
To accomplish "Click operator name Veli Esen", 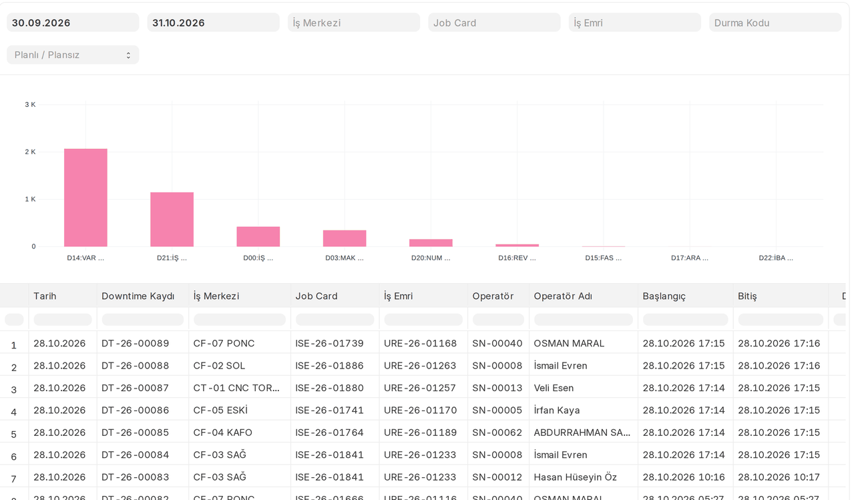I will click(x=554, y=388).
